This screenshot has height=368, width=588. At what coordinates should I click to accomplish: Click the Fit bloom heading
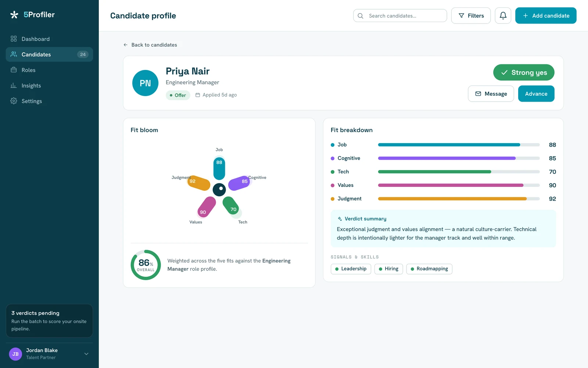tap(144, 130)
